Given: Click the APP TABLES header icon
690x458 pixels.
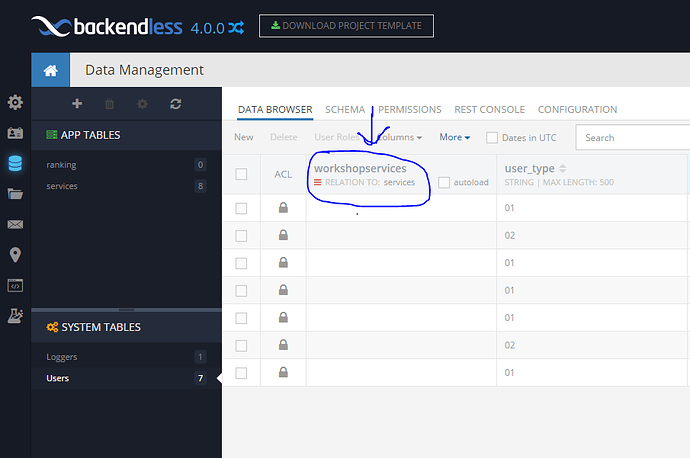Looking at the screenshot, I should [51, 135].
